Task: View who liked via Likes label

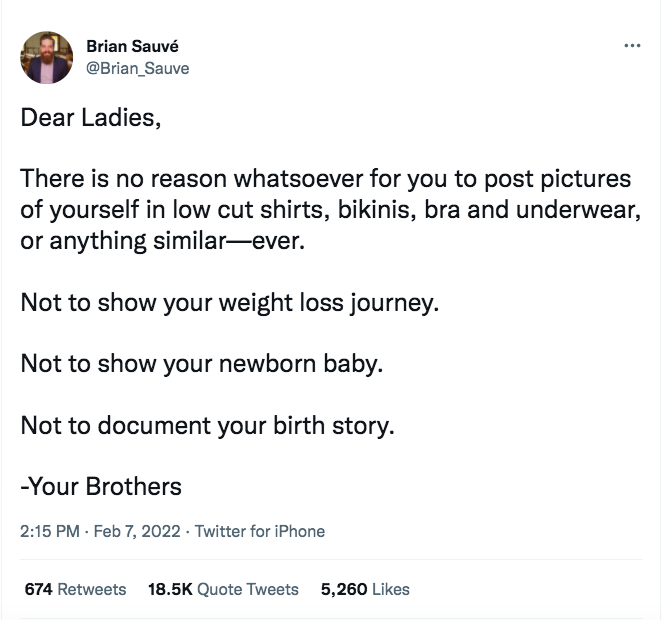Action: (x=391, y=589)
